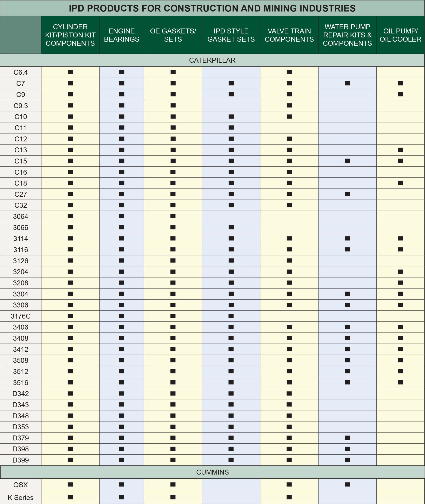Click the K Series valve train components marker

[x=289, y=497]
